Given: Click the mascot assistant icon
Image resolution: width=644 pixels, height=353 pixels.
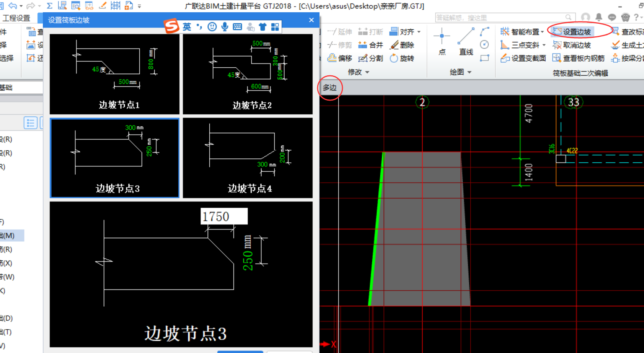Looking at the screenshot, I should (626, 17).
